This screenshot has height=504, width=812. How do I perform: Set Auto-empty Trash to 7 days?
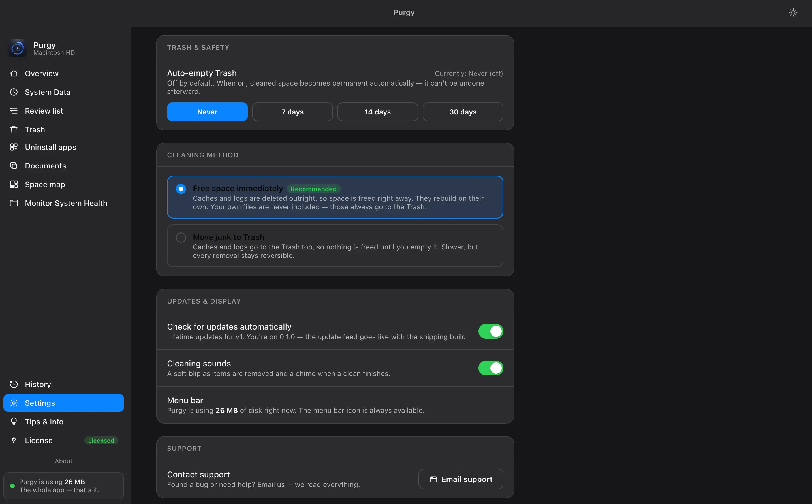click(x=292, y=112)
